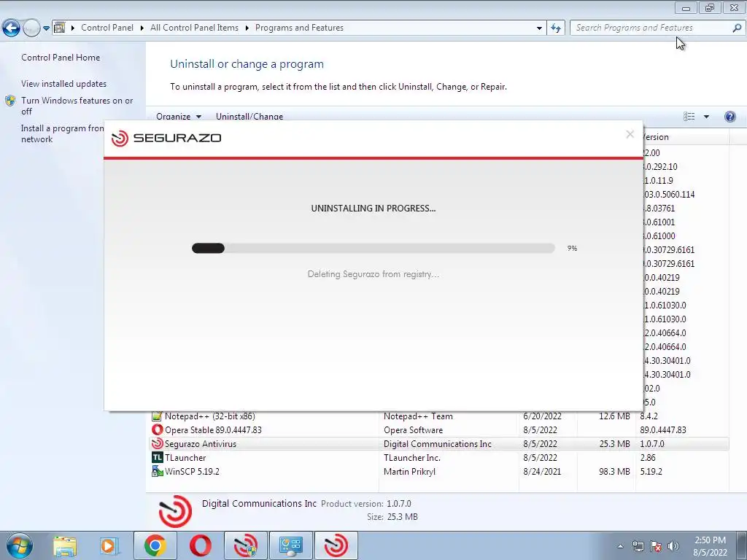Click the search magnifier icon

coord(737,28)
